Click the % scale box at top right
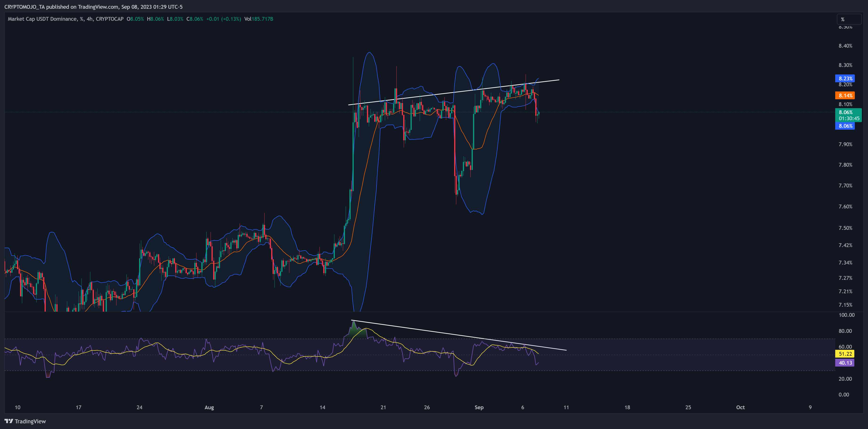The image size is (868, 429). tap(849, 19)
